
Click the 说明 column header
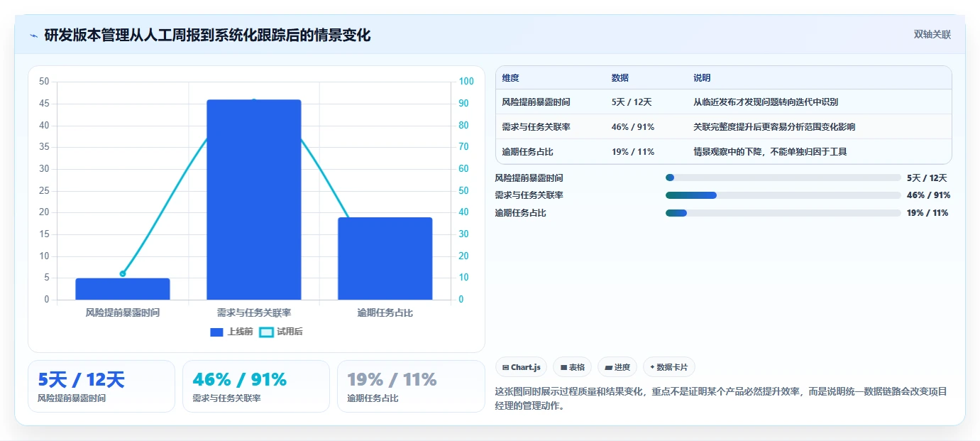coord(702,78)
